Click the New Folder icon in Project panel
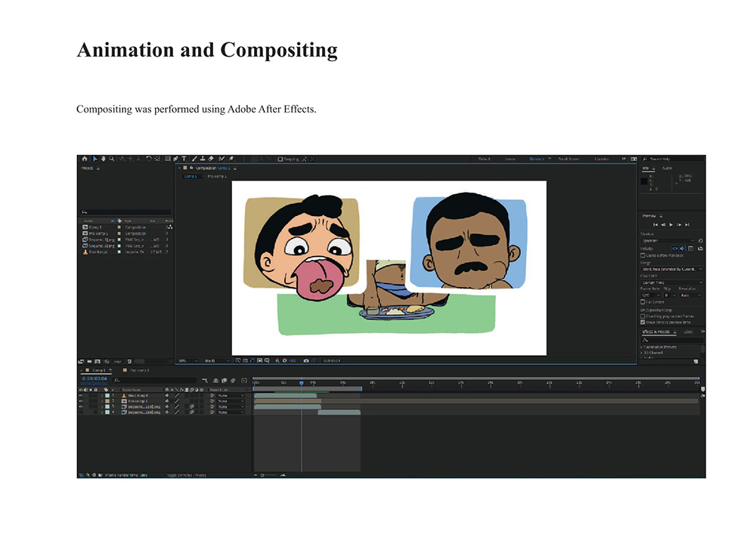 point(90,361)
